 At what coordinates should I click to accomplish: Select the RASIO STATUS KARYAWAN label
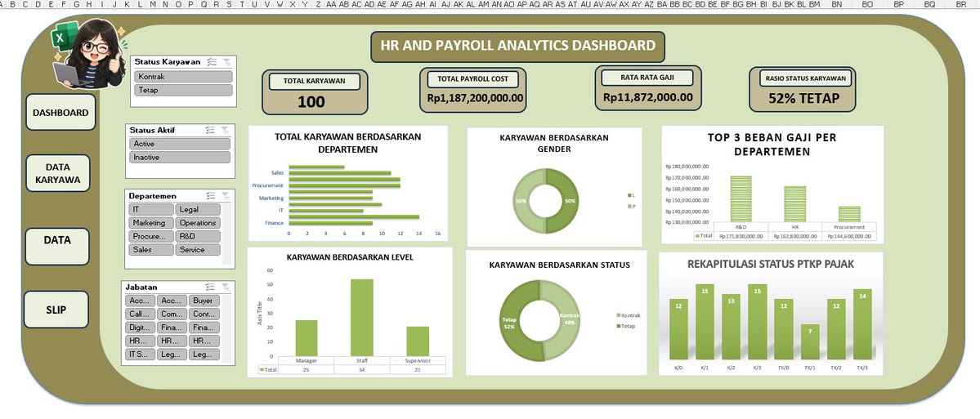[805, 78]
